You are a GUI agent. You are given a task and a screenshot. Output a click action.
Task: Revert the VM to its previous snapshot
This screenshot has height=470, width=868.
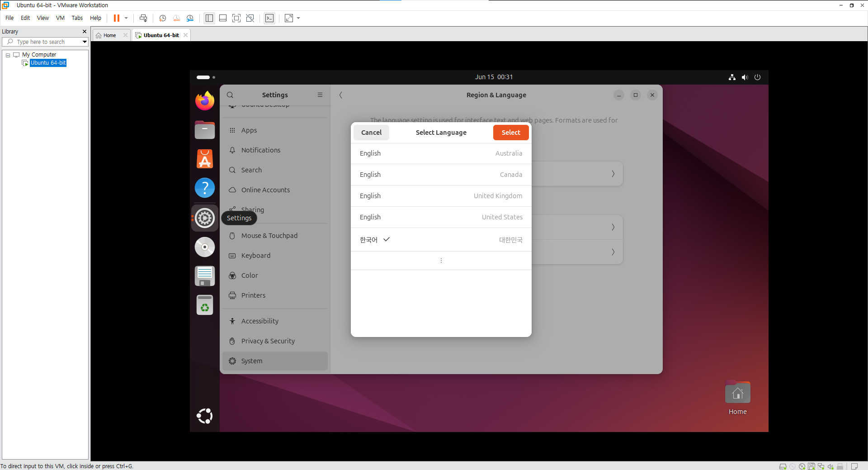[176, 18]
